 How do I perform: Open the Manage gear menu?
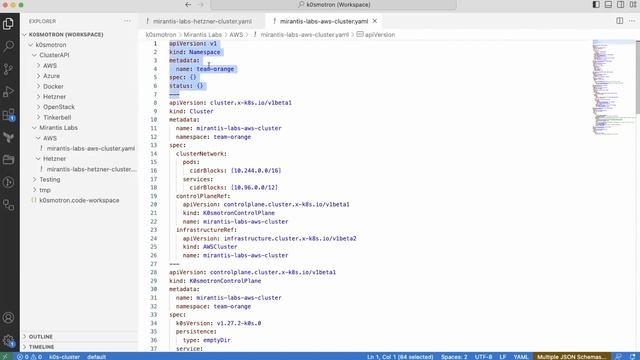tap(8, 340)
